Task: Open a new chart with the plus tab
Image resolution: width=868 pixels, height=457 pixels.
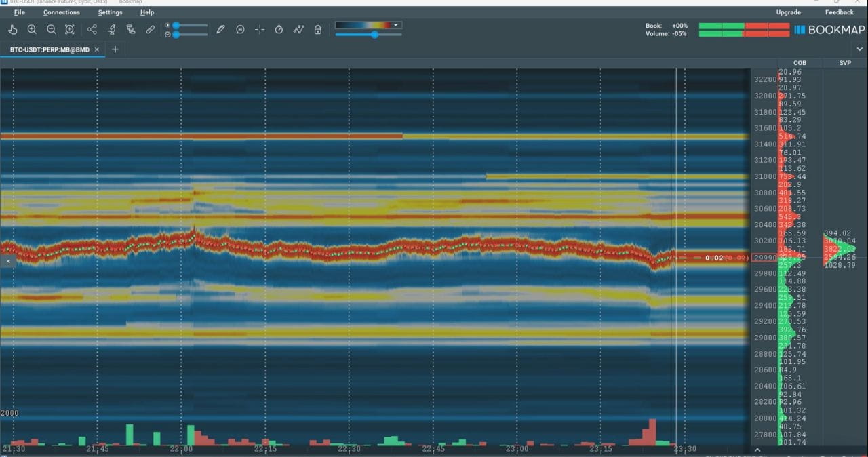Action: click(115, 49)
